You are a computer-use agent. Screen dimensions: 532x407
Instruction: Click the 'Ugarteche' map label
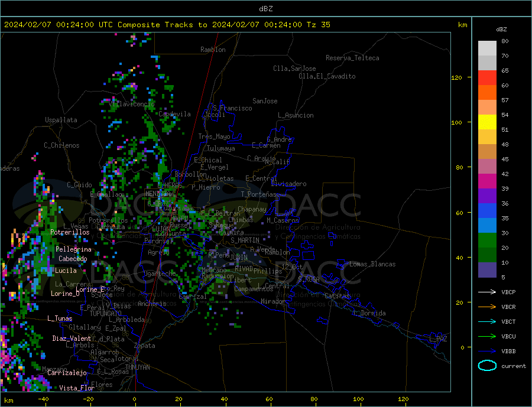click(160, 273)
